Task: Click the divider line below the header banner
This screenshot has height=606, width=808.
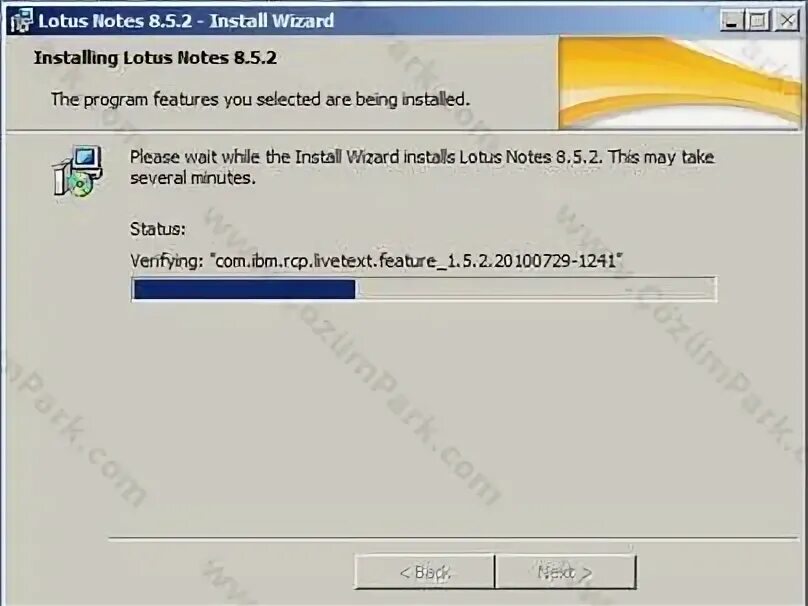Action: [x=402, y=131]
